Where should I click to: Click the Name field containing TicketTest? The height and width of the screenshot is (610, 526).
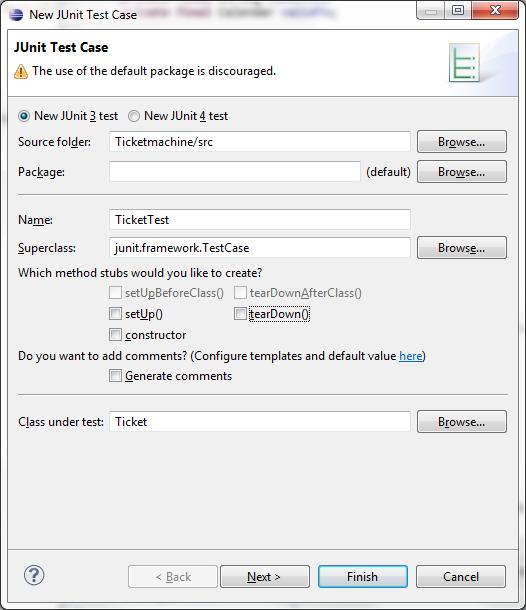[x=259, y=219]
